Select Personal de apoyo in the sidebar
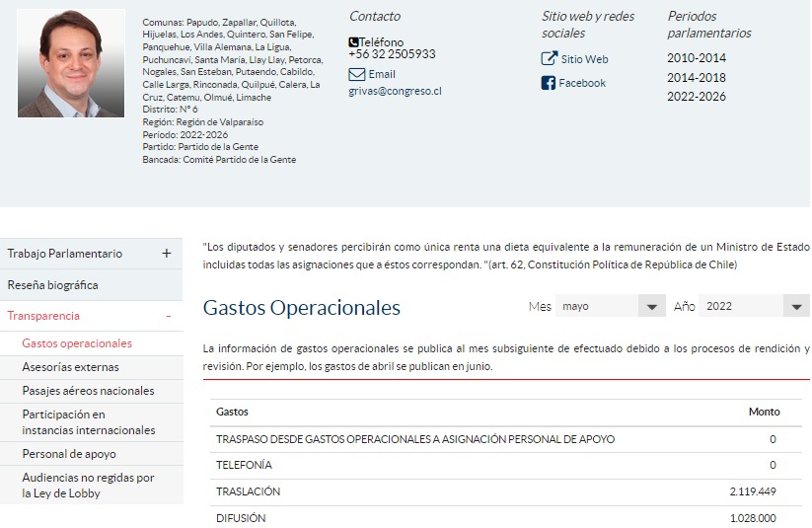This screenshot has width=812, height=528. [x=69, y=454]
